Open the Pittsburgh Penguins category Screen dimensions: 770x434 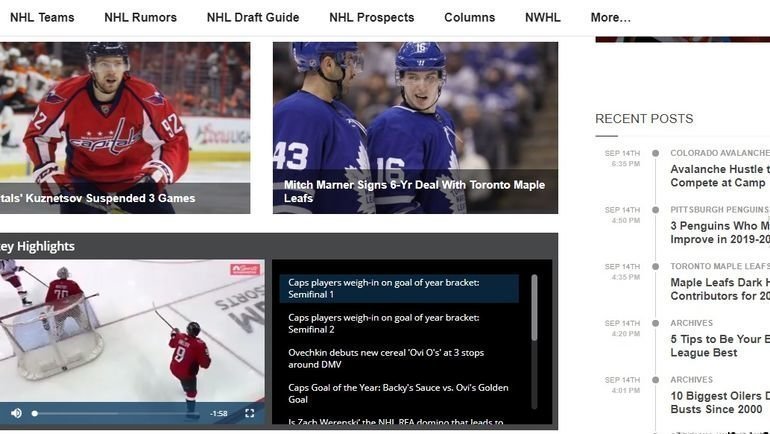(x=720, y=210)
